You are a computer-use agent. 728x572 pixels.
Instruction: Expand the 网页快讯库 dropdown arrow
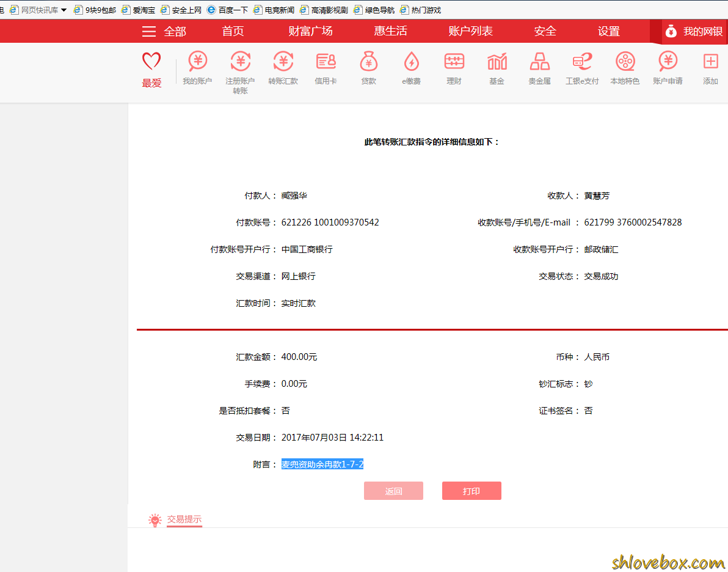(64, 10)
